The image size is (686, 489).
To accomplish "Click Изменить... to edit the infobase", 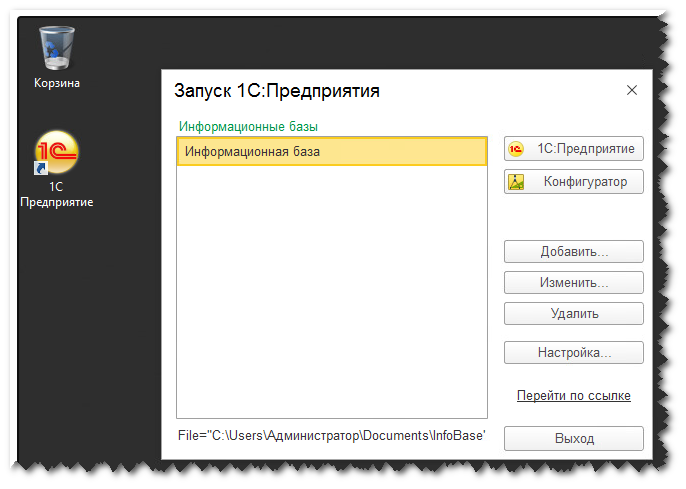I will point(574,283).
